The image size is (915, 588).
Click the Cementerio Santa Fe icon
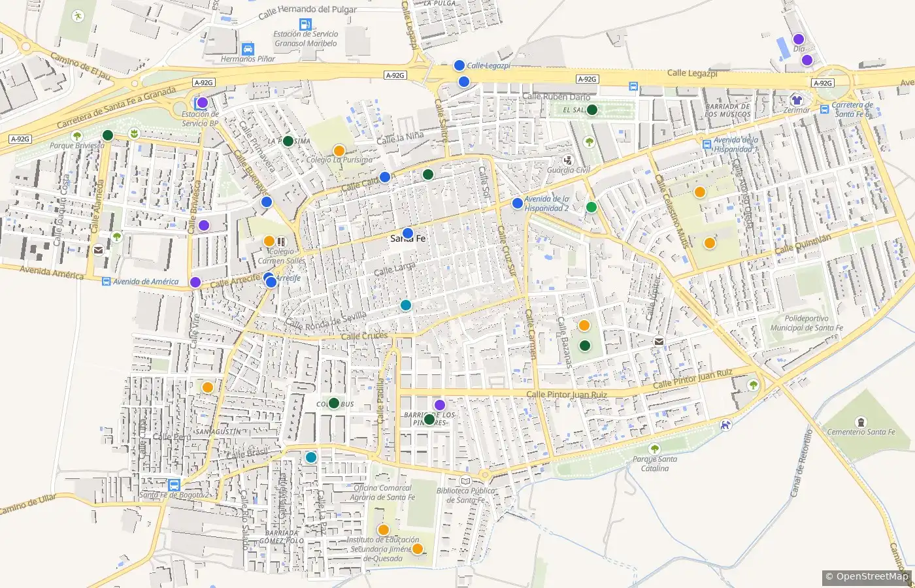(861, 421)
